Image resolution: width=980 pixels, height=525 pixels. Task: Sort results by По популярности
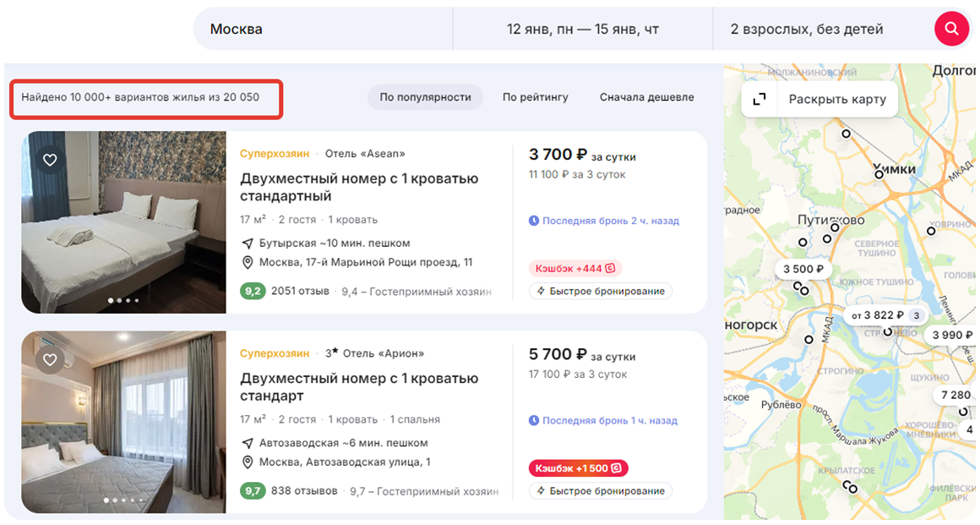point(425,97)
